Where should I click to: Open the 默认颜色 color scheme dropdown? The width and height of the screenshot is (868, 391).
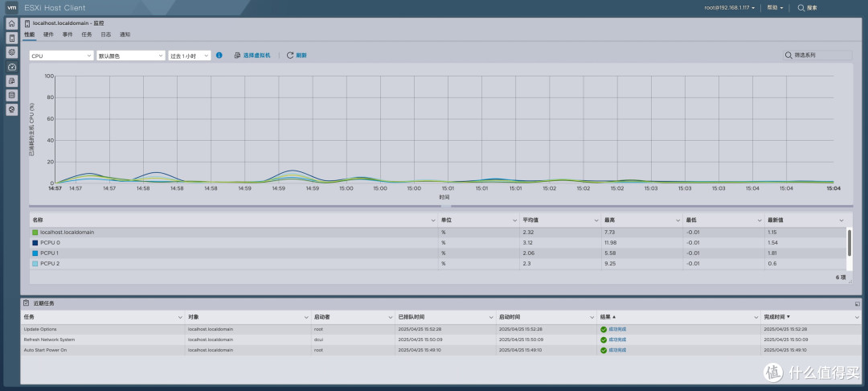(131, 56)
